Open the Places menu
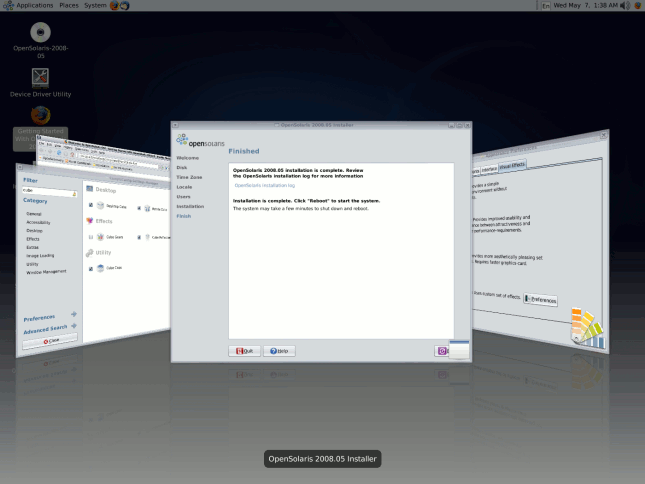 pyautogui.click(x=69, y=5)
